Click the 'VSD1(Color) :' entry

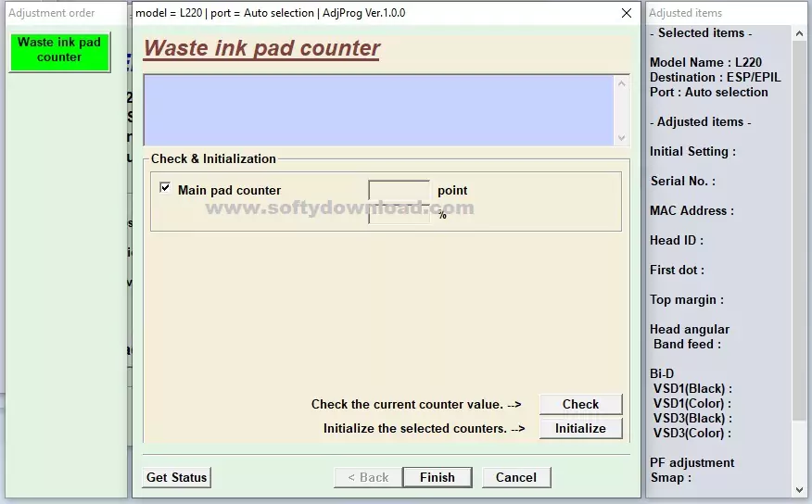pos(692,404)
